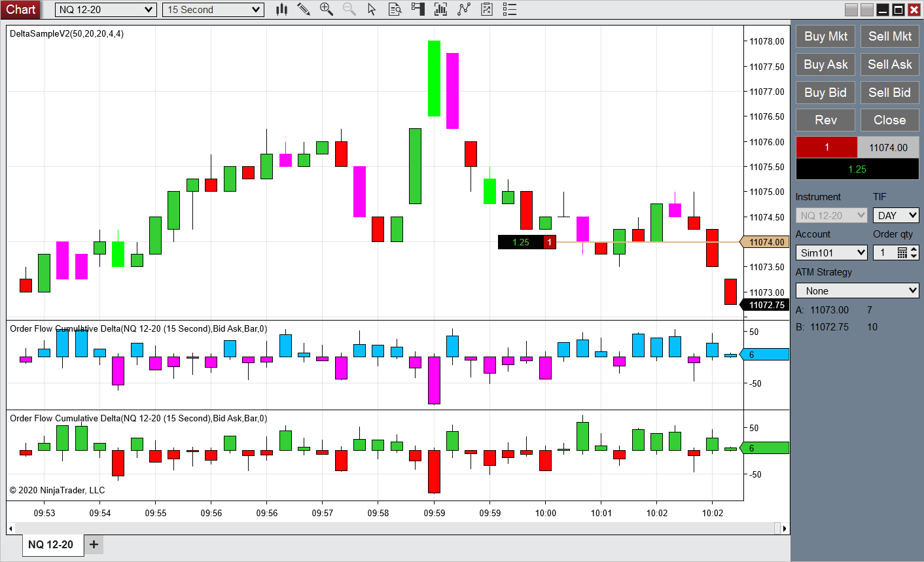924x562 pixels.
Task: Click Buy Mkt button
Action: tap(826, 37)
